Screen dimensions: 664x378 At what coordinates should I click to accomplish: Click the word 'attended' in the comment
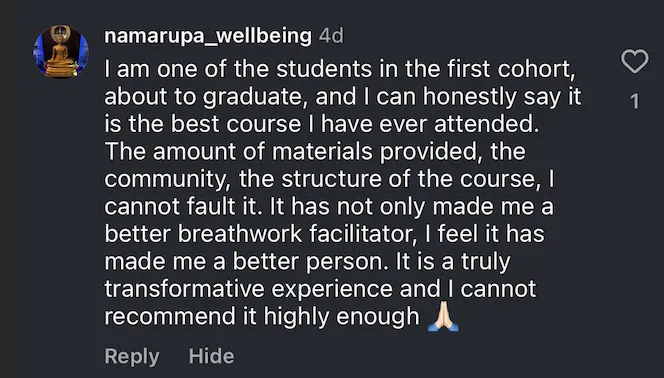pos(484,124)
